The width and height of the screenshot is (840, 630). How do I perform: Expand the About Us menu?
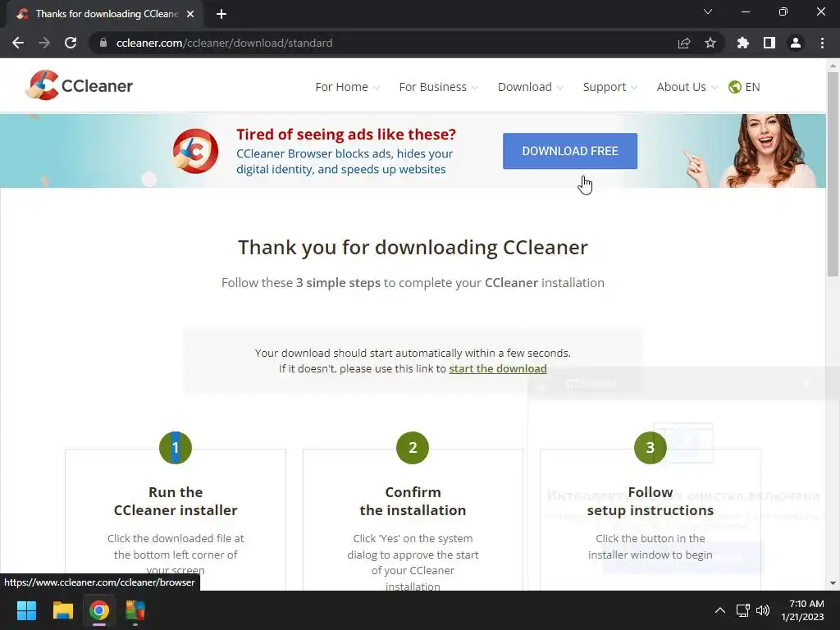[687, 87]
